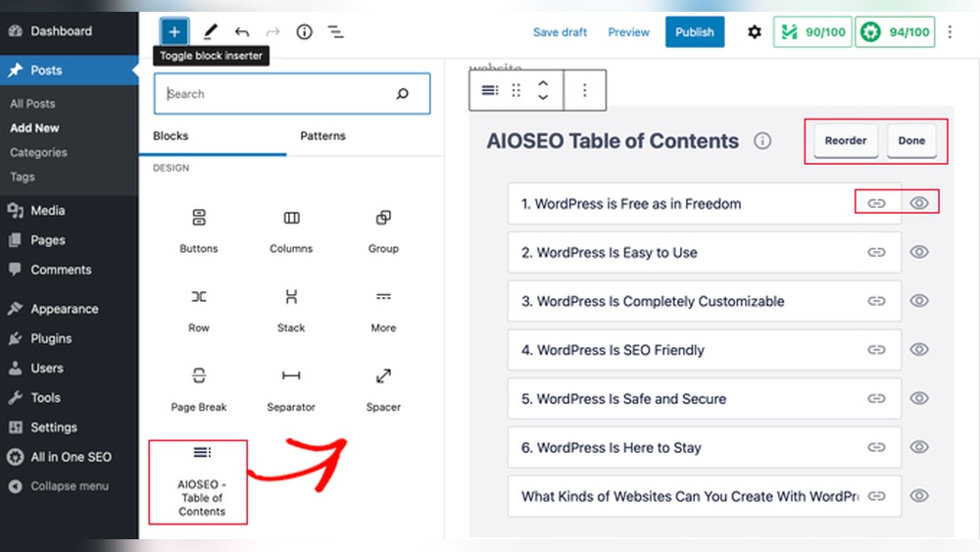980x552 pixels.
Task: Open the List View icon
Action: (x=335, y=32)
